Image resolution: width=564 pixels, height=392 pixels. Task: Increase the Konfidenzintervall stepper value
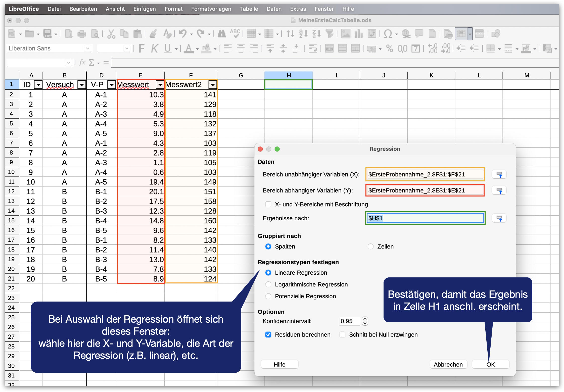point(365,319)
